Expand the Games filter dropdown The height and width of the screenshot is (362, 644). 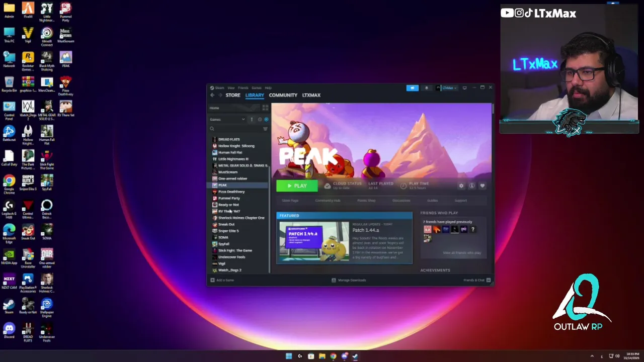tap(227, 120)
